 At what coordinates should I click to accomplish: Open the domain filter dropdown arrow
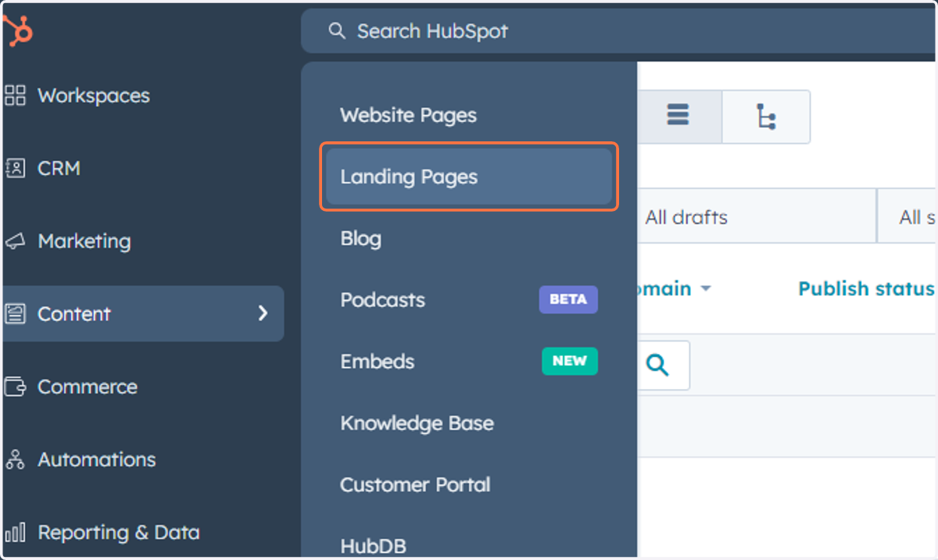tap(706, 289)
